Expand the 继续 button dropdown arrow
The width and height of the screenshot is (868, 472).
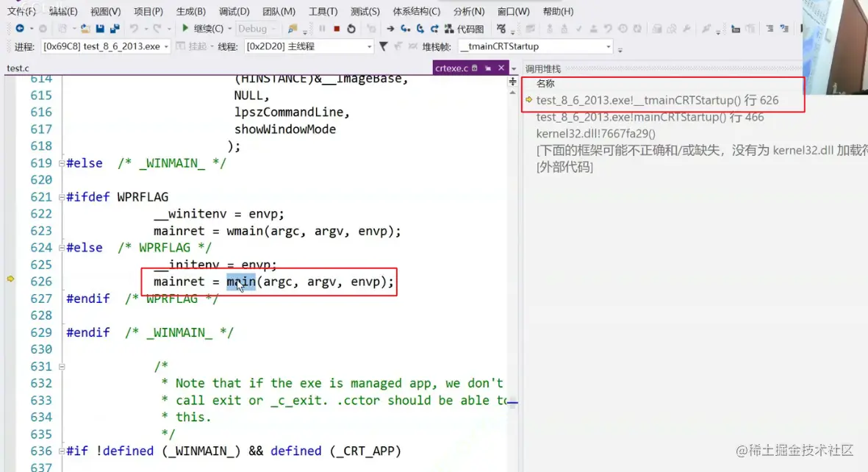coord(230,29)
